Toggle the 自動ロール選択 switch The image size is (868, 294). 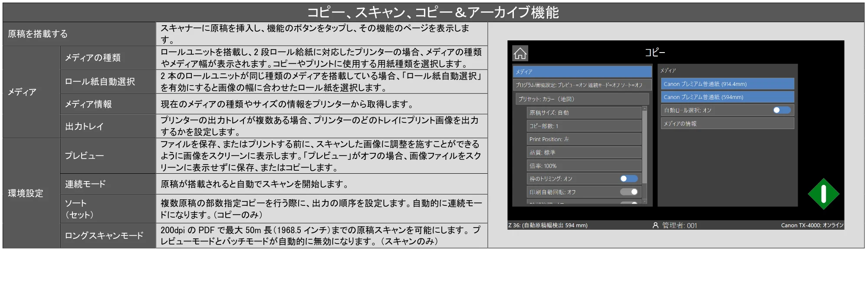(782, 110)
